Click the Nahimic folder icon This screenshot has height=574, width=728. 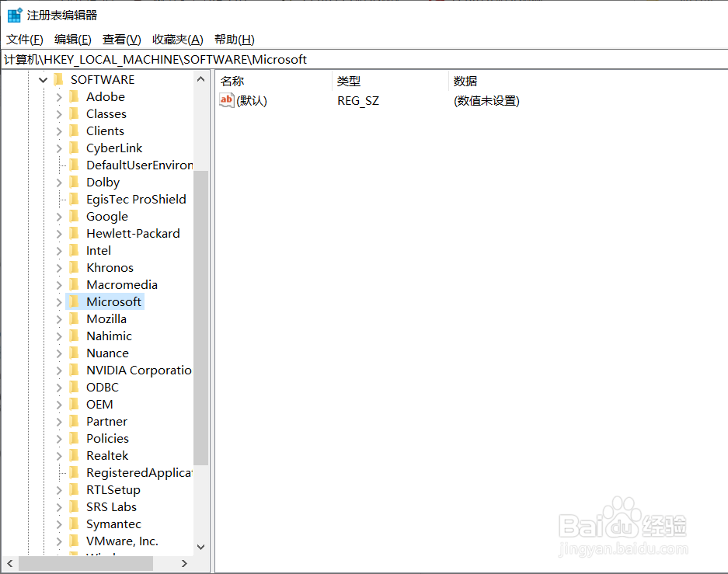pyautogui.click(x=74, y=336)
